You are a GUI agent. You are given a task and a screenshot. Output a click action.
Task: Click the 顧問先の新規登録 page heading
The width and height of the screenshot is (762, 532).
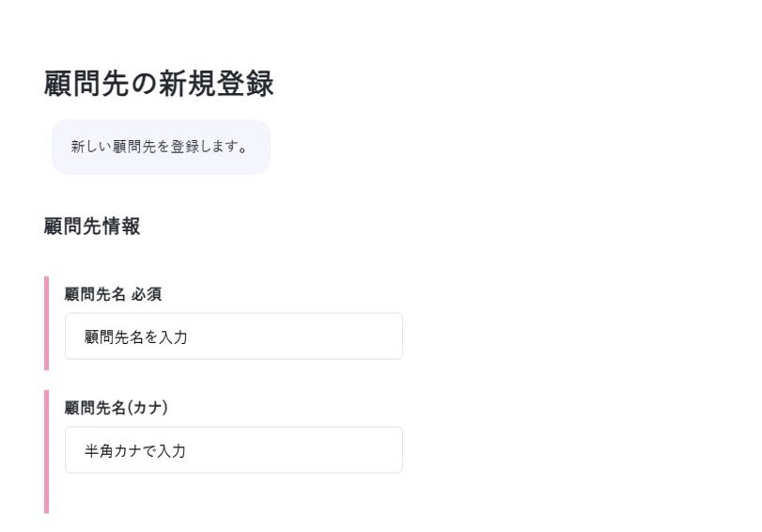tap(159, 84)
